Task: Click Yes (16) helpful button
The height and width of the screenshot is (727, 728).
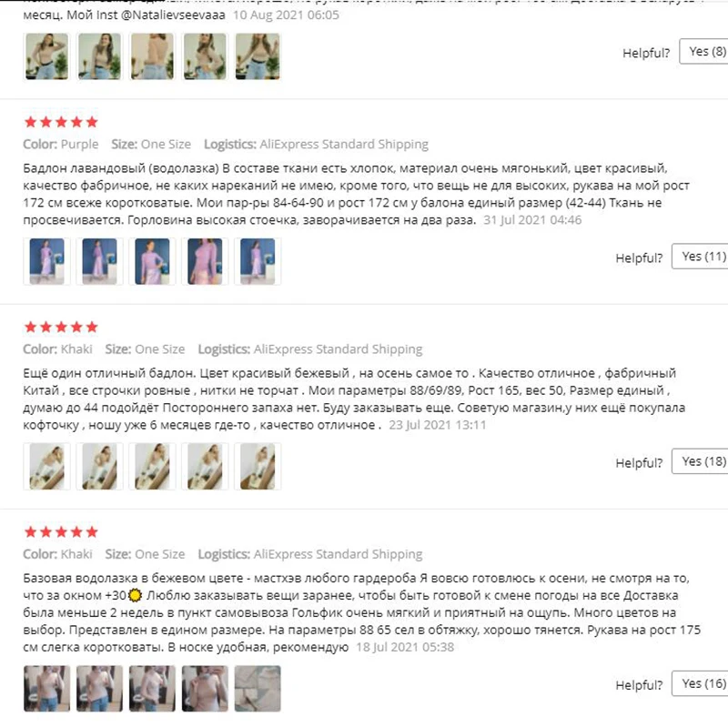Action: click(700, 683)
